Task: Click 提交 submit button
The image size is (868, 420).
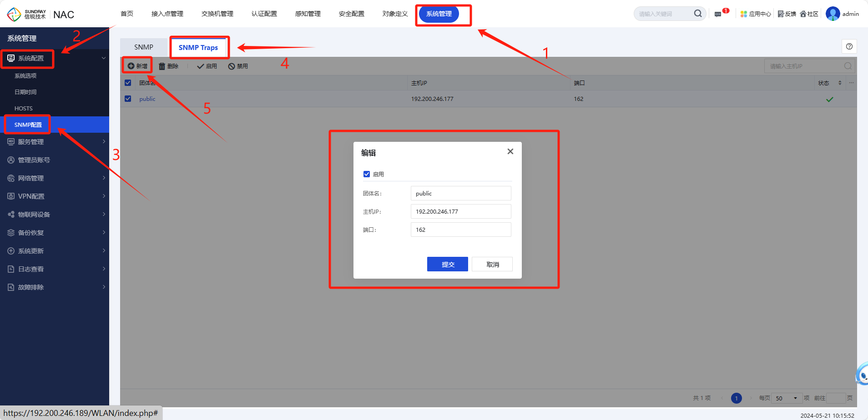Action: coord(448,264)
